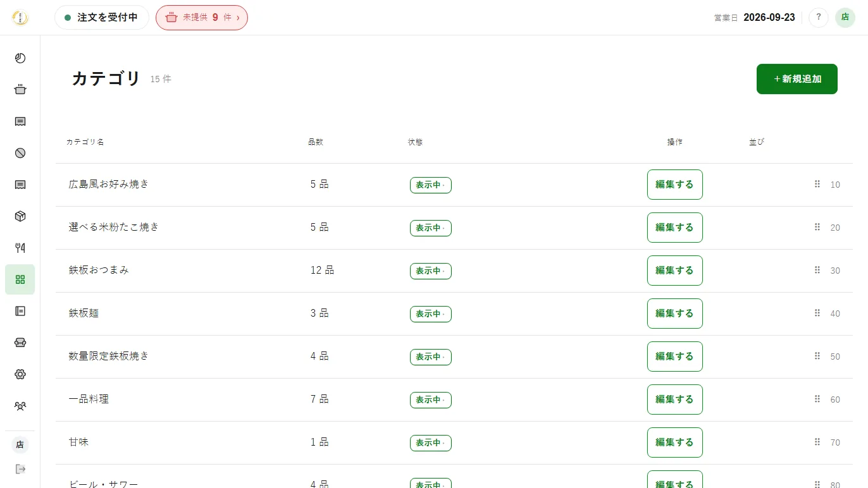Click the 並び column header
The width and height of the screenshot is (868, 488).
coord(757,142)
